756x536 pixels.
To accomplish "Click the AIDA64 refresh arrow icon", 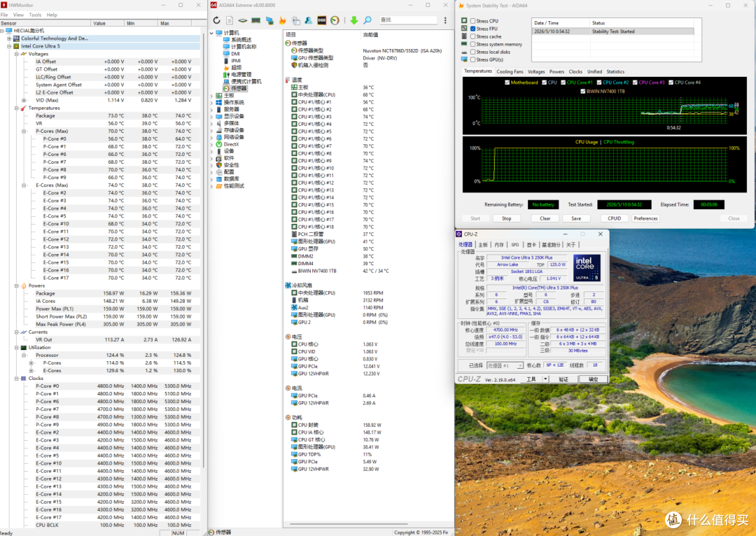I will coord(216,20).
